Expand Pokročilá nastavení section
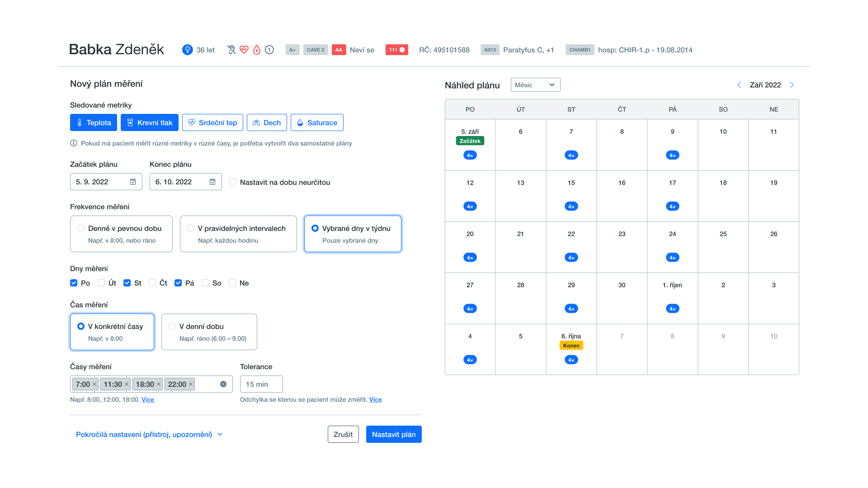This screenshot has height=488, width=868. 149,434
